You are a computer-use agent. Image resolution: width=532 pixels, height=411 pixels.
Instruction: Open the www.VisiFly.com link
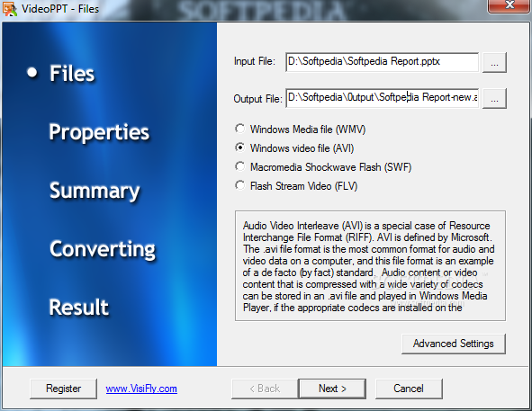[x=141, y=389]
